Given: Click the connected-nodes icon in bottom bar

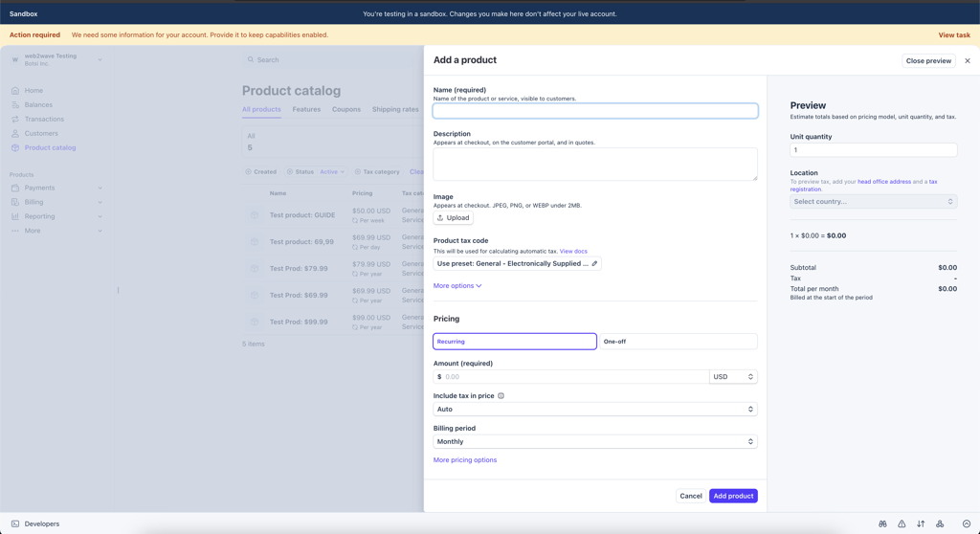Looking at the screenshot, I should tap(940, 524).
